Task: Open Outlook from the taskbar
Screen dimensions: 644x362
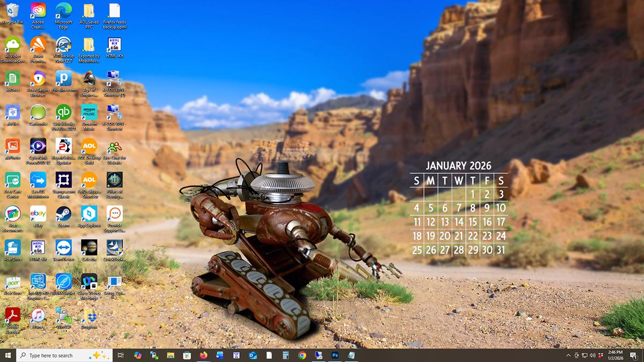Action: point(252,355)
